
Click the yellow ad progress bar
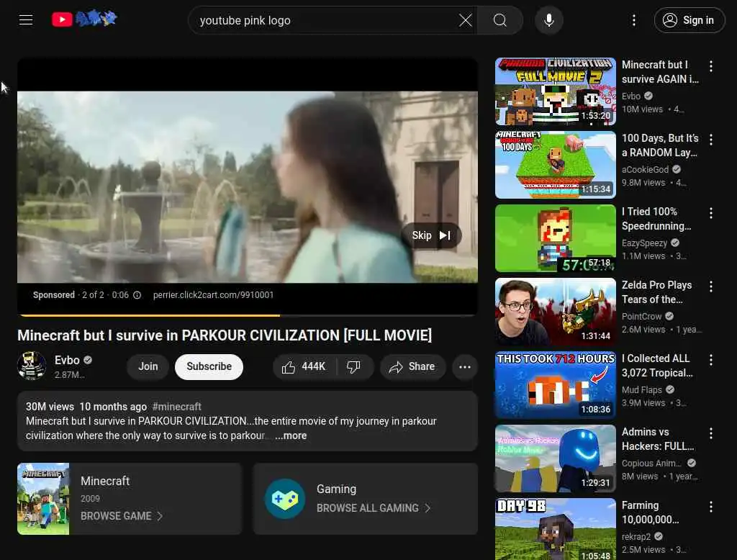[x=149, y=315]
